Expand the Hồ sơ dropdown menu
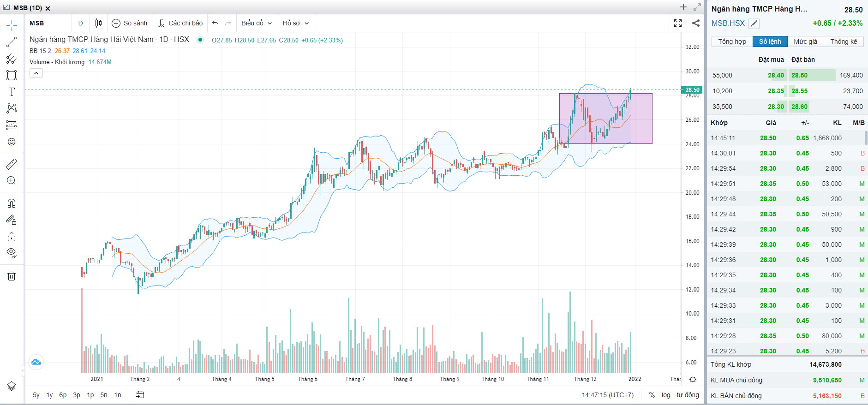The image size is (868, 405). tap(296, 23)
